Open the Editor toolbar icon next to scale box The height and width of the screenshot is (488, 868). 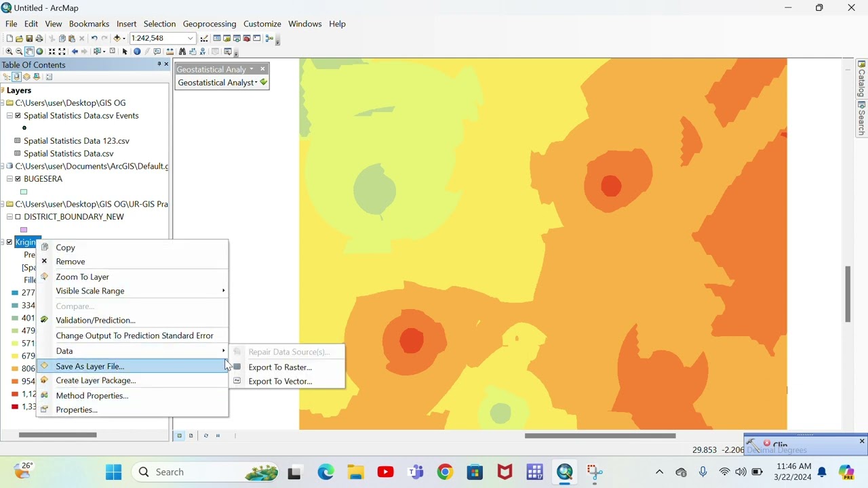coord(204,39)
